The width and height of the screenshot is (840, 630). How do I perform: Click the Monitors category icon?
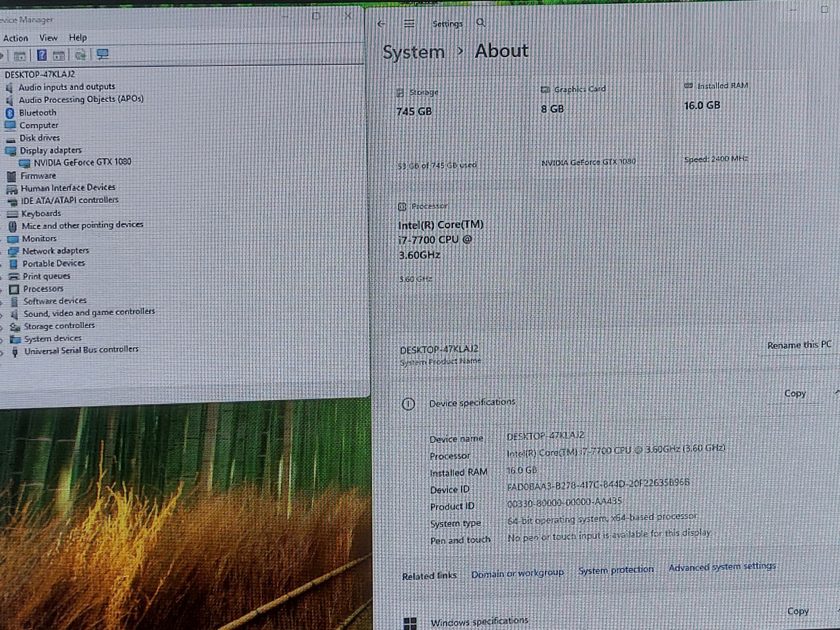13,239
